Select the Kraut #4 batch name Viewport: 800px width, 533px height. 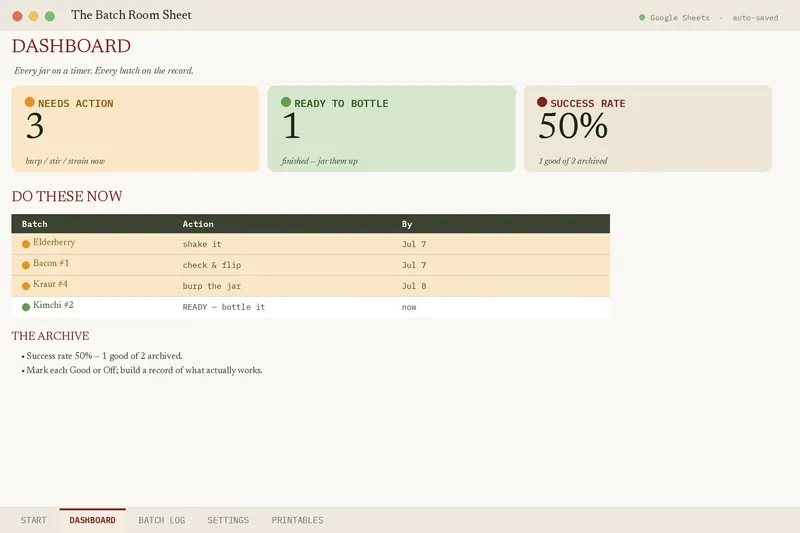tap(50, 284)
